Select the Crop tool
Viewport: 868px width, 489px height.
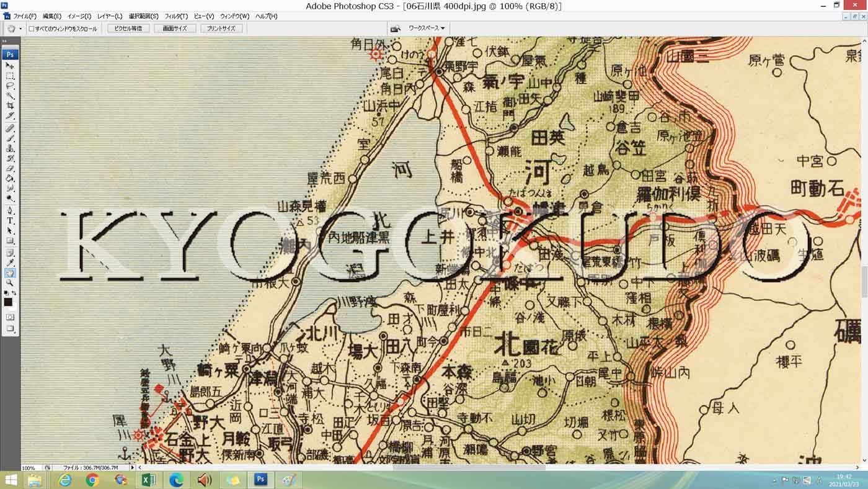pyautogui.click(x=10, y=105)
